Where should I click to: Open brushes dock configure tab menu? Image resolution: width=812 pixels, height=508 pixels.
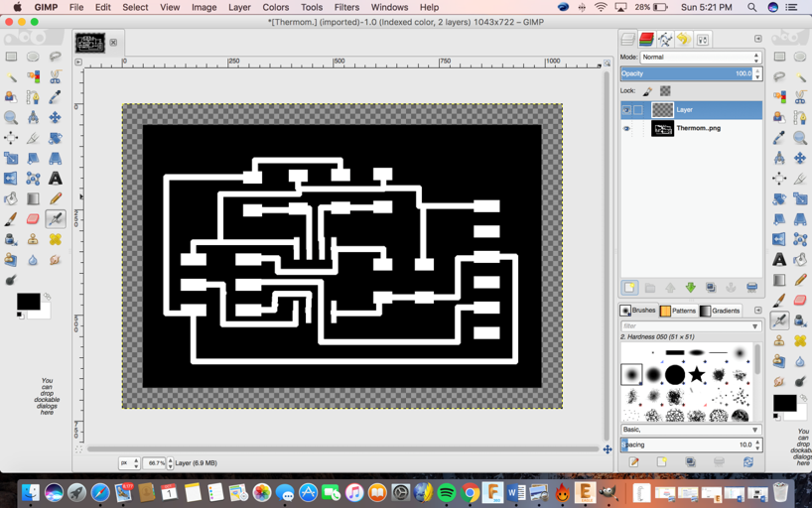[x=758, y=311]
